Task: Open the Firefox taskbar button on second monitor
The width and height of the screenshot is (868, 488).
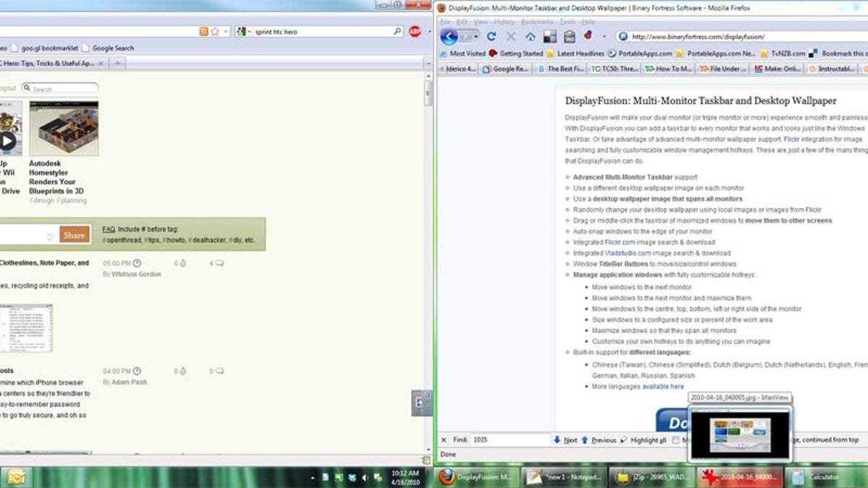Action: 477,477
